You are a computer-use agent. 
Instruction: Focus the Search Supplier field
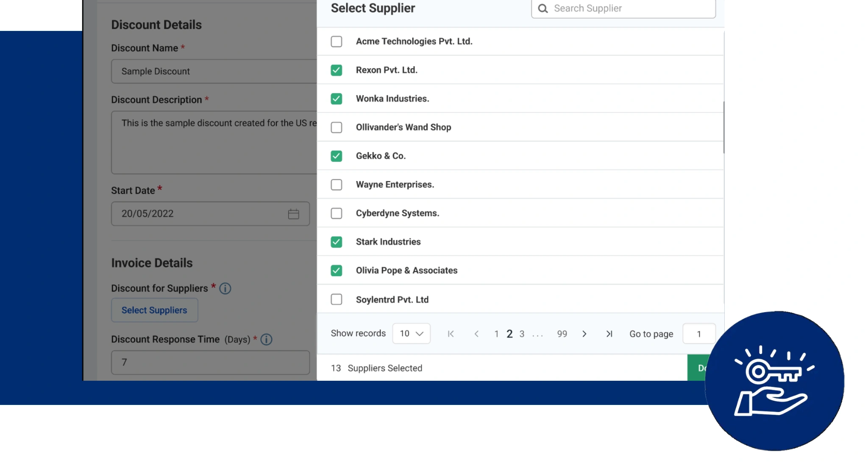click(623, 8)
